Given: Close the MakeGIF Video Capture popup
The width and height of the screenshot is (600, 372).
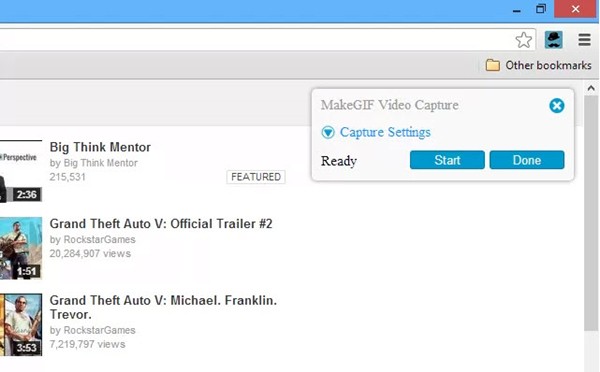Looking at the screenshot, I should (x=556, y=106).
